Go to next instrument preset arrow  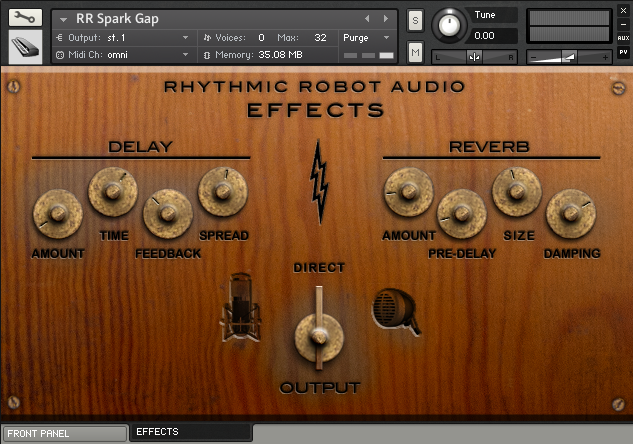386,19
